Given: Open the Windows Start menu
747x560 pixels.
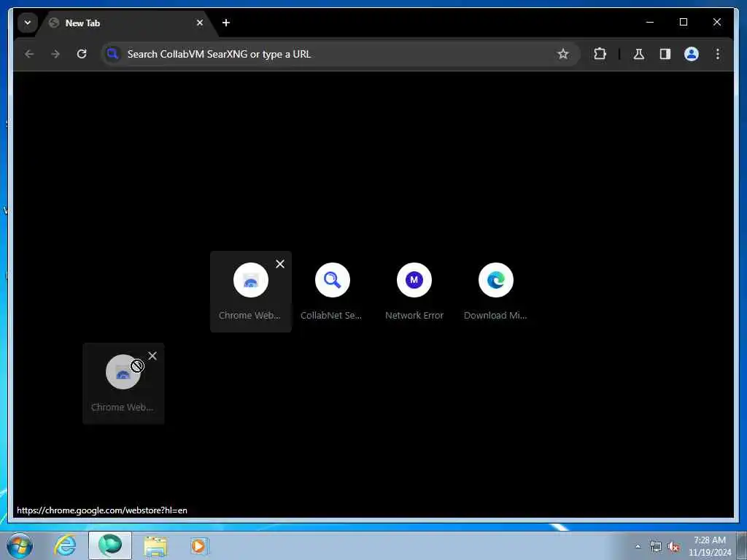Looking at the screenshot, I should (20, 545).
